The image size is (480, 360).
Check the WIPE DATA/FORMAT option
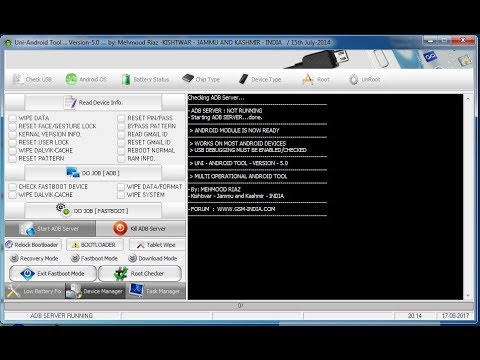coord(121,187)
